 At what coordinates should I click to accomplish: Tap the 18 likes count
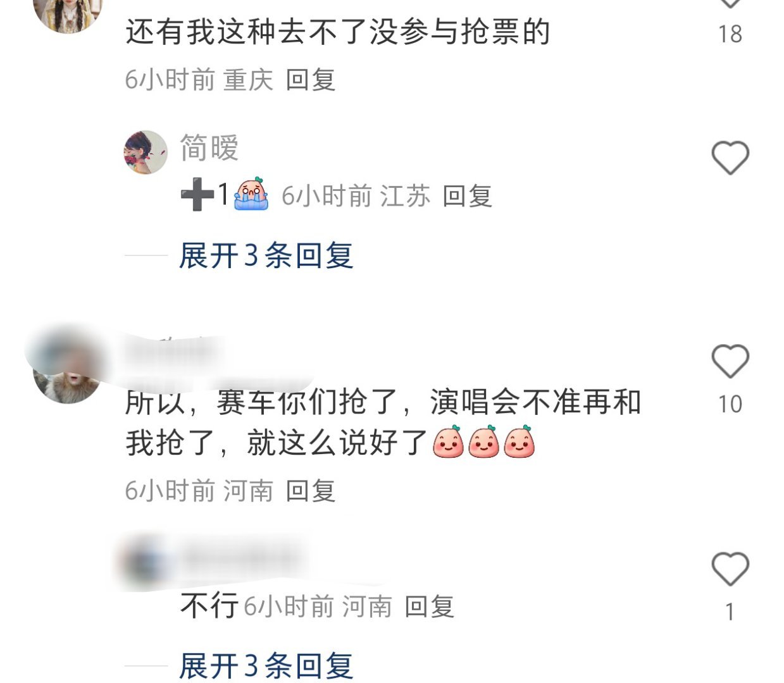[730, 34]
